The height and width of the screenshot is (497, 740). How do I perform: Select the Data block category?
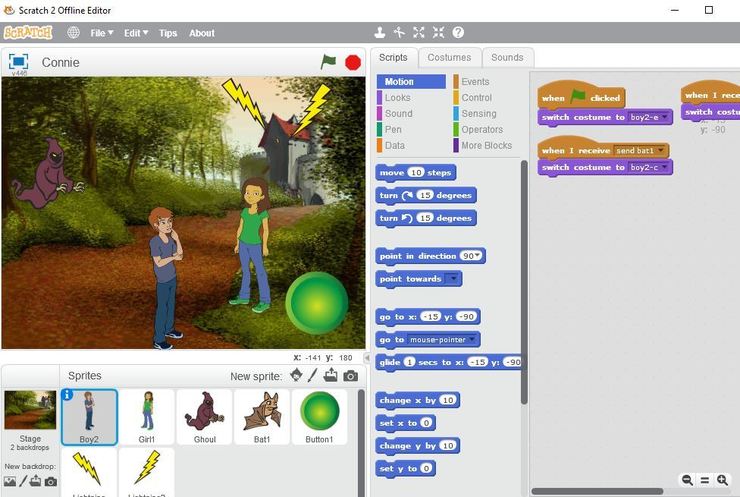[395, 145]
